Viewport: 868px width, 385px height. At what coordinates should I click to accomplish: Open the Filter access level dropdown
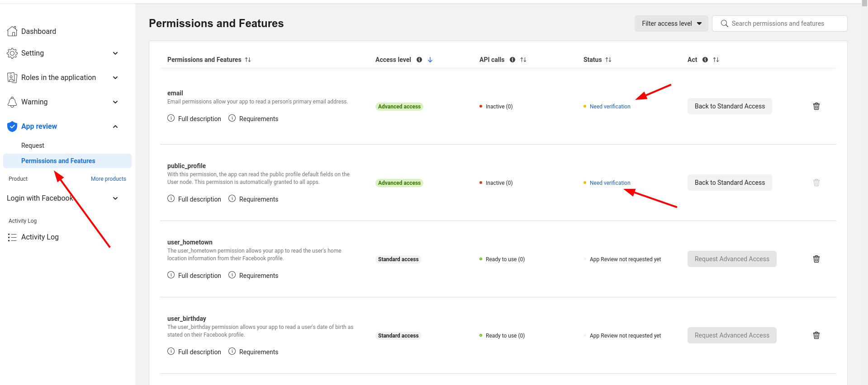coord(671,23)
